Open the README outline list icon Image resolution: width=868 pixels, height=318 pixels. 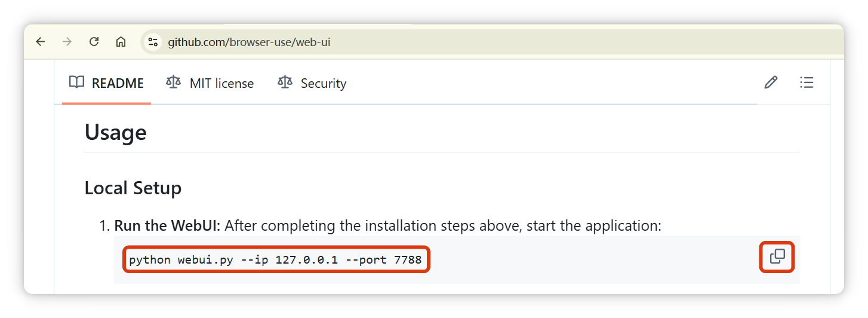click(x=807, y=82)
